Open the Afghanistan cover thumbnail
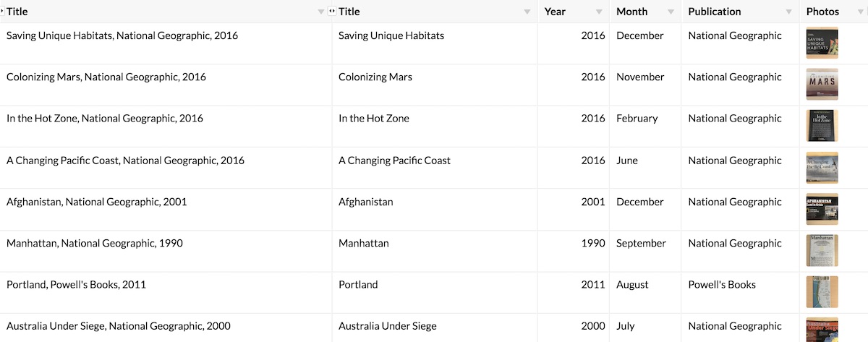Screen dimensions: 868x342 822,209
